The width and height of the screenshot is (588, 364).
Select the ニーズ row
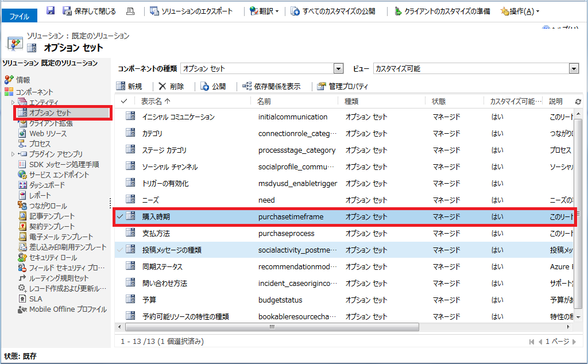345,200
